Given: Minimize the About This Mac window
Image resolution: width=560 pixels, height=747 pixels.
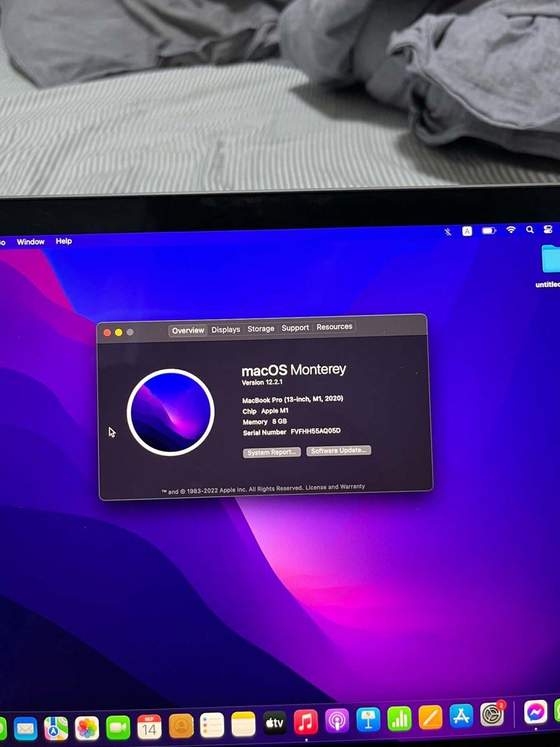Looking at the screenshot, I should (119, 332).
